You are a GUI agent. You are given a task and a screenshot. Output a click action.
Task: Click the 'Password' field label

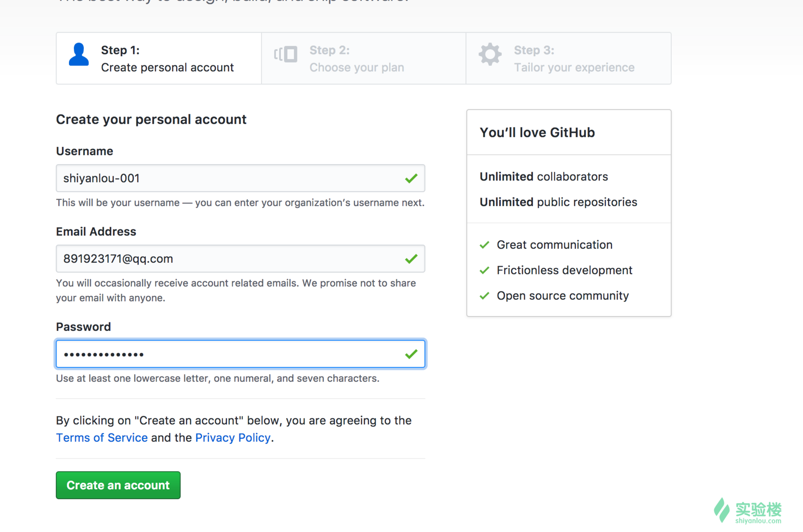[x=83, y=327]
